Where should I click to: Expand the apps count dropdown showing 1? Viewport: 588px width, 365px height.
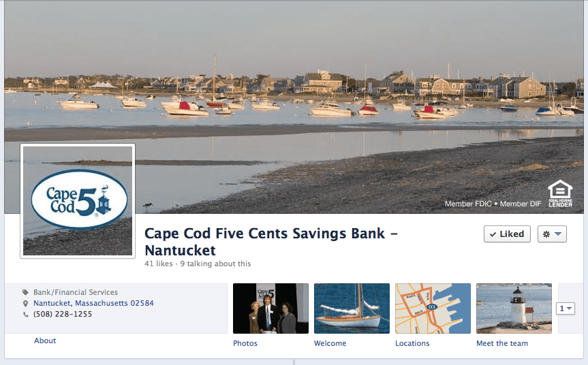click(566, 308)
